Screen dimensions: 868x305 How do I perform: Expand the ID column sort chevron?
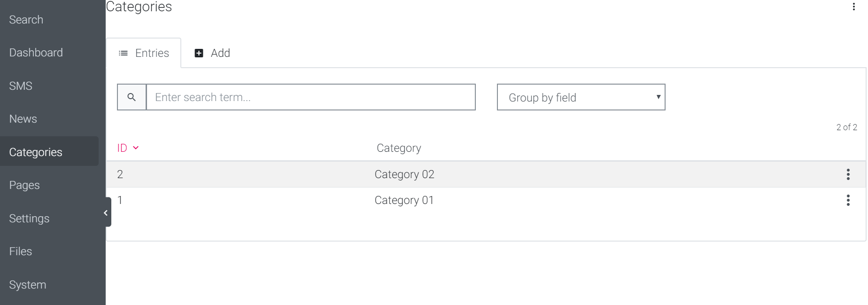pos(135,148)
